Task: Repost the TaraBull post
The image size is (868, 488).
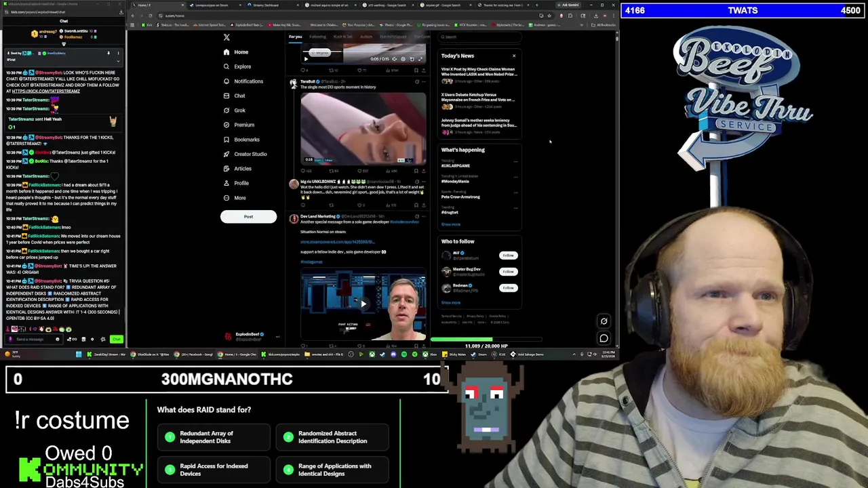Action: (x=332, y=171)
